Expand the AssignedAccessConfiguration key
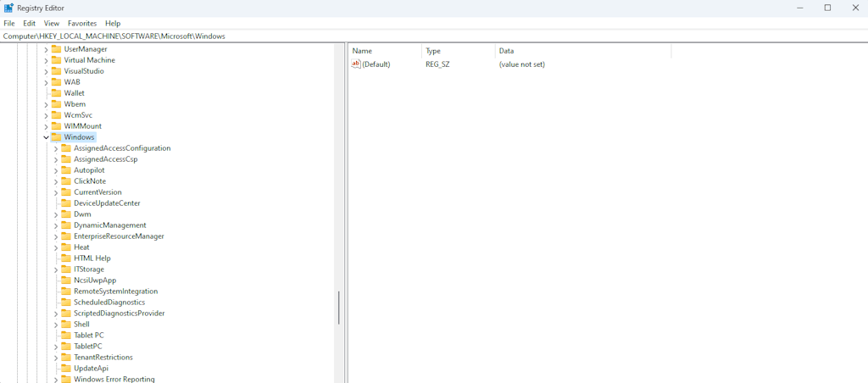 point(56,148)
